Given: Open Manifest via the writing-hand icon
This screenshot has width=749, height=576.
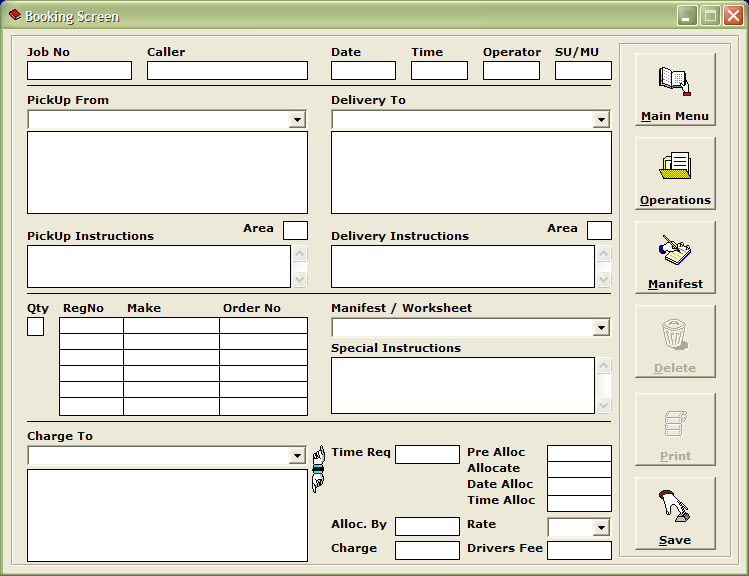Looking at the screenshot, I should 674,250.
